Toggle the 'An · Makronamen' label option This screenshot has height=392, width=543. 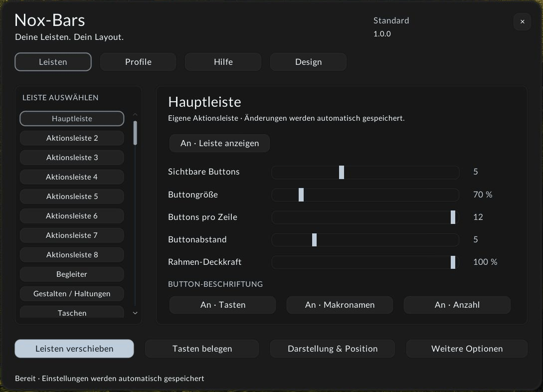point(340,305)
